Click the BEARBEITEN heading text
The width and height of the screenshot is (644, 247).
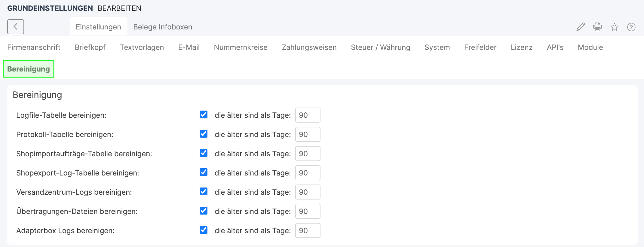click(x=119, y=8)
